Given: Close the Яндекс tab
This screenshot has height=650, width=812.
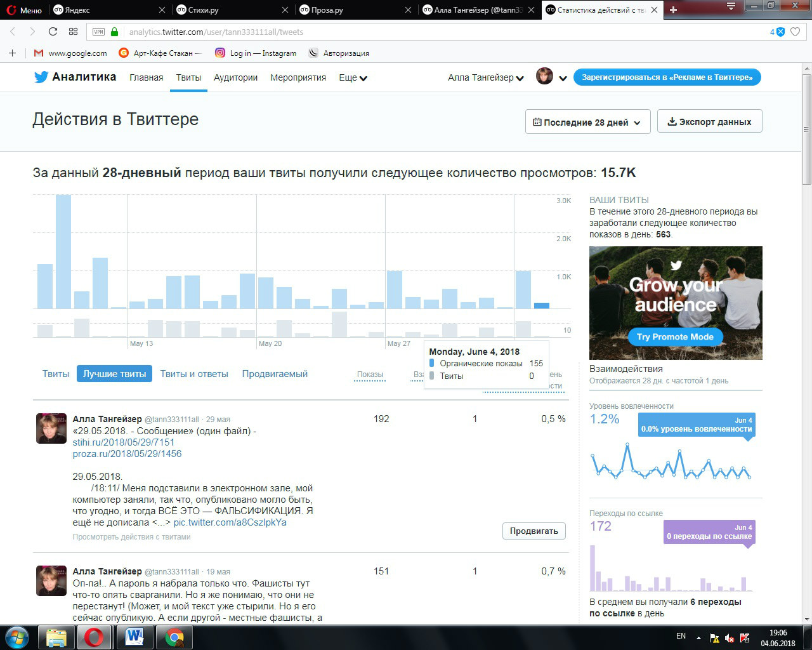Looking at the screenshot, I should pyautogui.click(x=162, y=10).
